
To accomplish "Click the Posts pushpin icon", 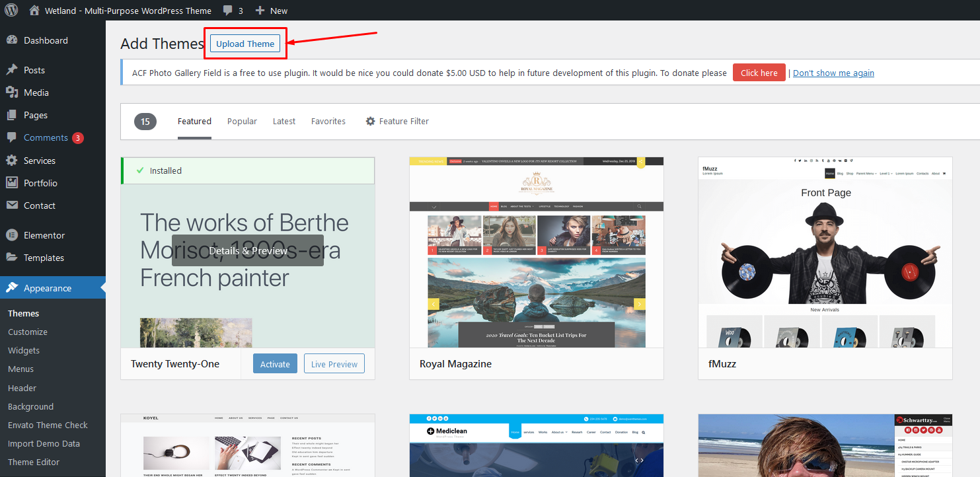I will [x=12, y=70].
